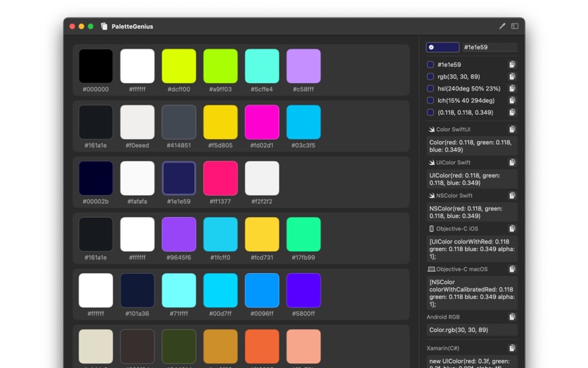Select the #fcd731 golden yellow swatch

point(262,234)
